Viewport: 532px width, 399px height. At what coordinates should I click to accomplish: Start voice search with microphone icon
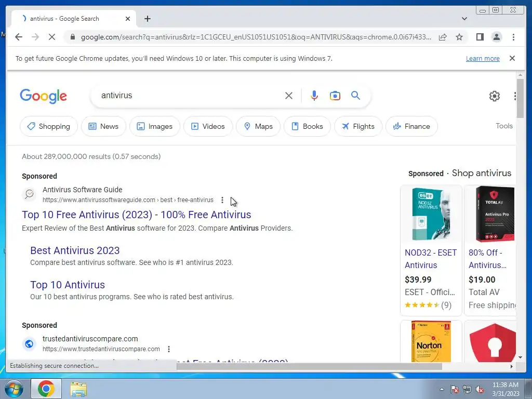pyautogui.click(x=314, y=96)
